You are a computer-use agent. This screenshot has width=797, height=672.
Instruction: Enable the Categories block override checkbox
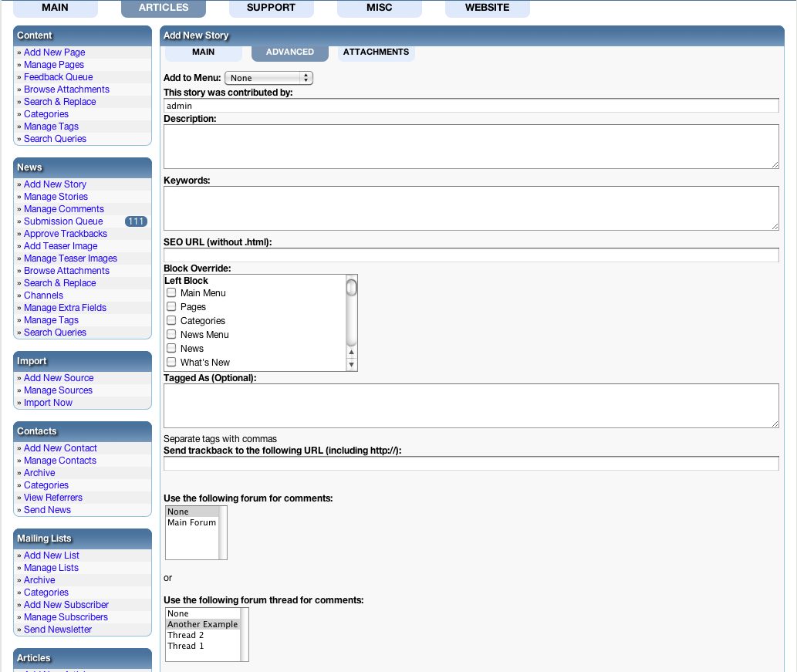[171, 320]
